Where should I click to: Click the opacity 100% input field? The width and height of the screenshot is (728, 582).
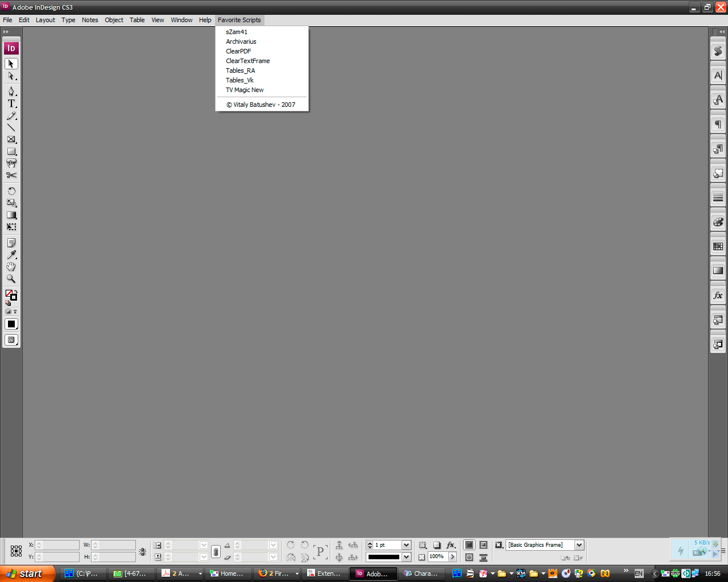[x=438, y=557]
